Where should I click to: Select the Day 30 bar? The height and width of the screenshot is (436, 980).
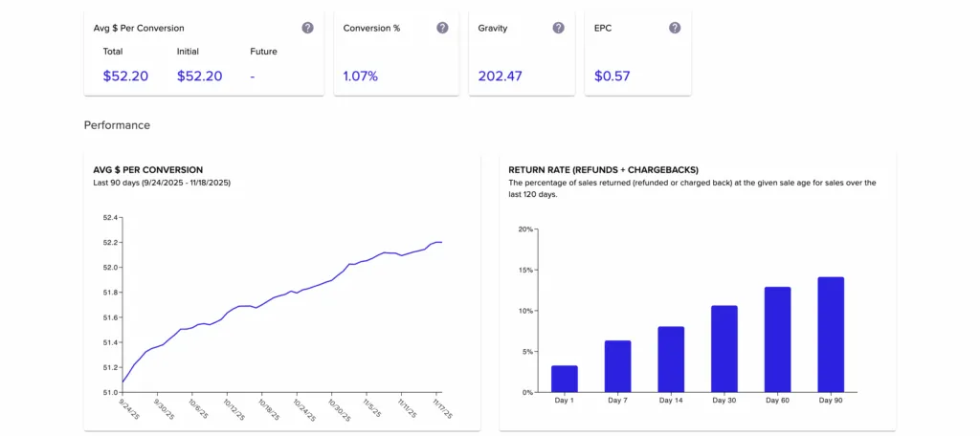(x=724, y=349)
